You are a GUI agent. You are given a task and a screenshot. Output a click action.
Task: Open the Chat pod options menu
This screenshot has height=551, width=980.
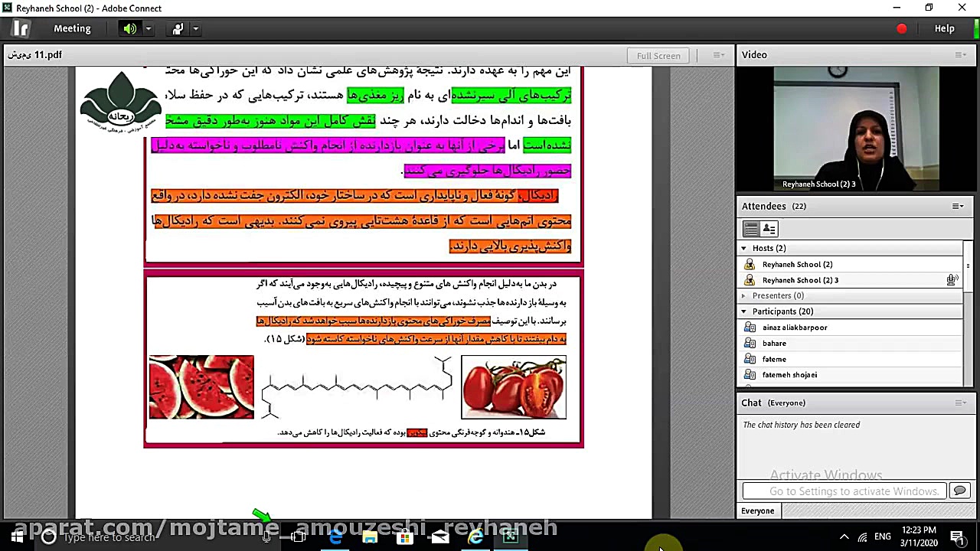[961, 403]
